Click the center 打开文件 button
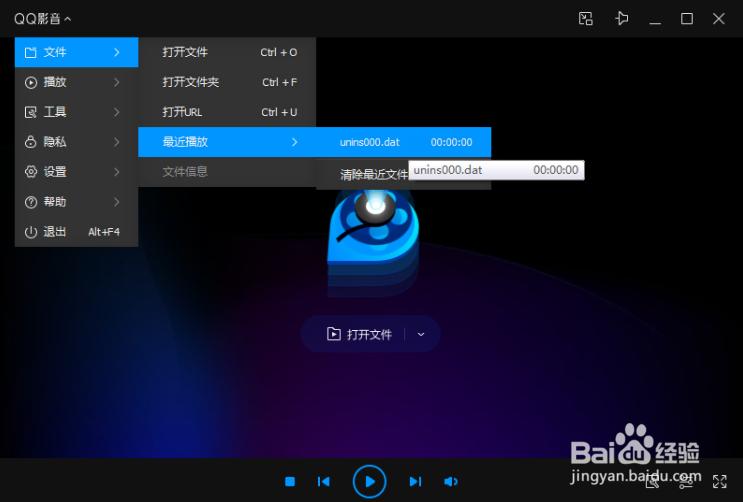Image resolution: width=743 pixels, height=502 pixels. (x=360, y=334)
